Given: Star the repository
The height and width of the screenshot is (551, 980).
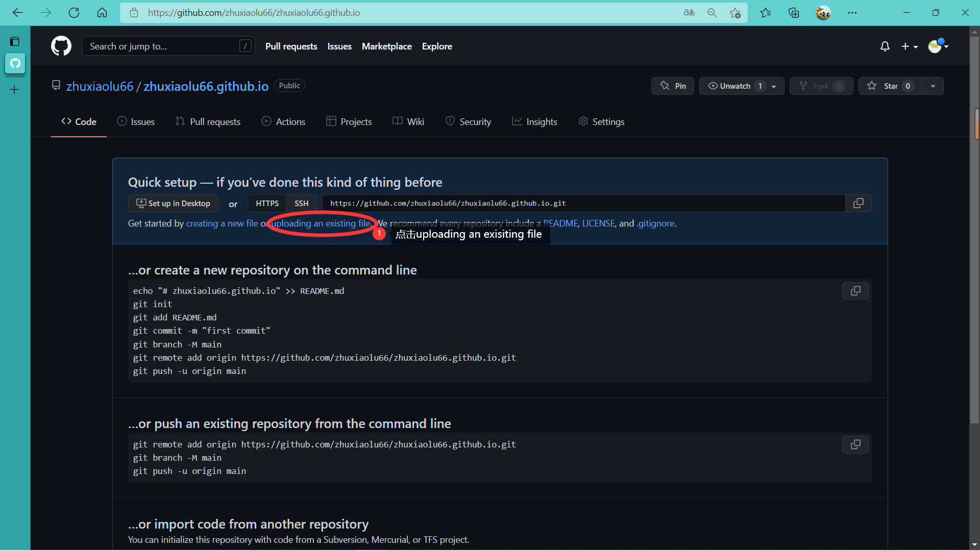Looking at the screenshot, I should click(x=891, y=86).
